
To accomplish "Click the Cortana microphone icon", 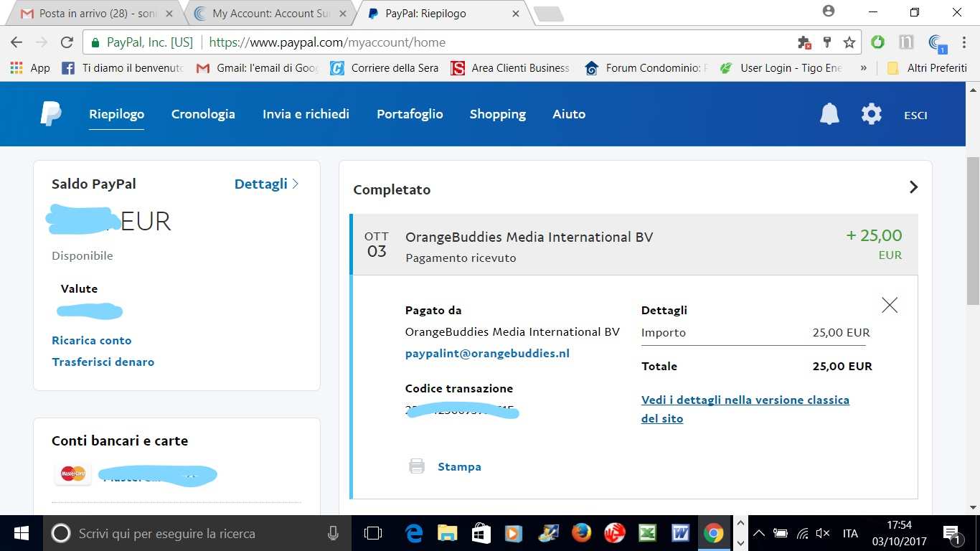I will pyautogui.click(x=333, y=533).
